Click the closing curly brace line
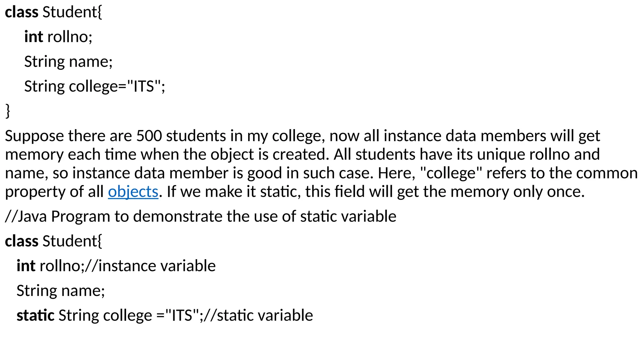 pos(8,111)
